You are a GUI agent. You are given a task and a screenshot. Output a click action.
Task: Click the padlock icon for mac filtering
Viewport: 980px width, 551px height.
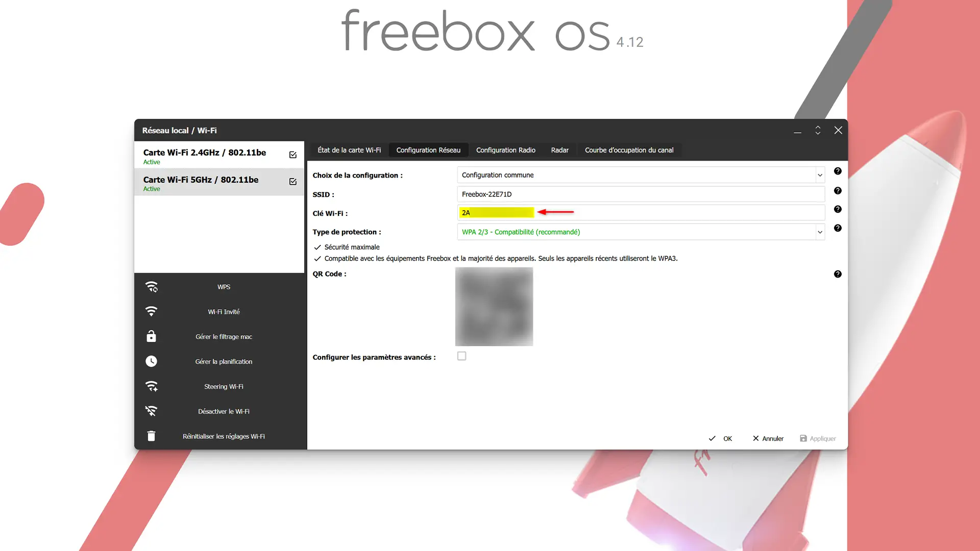[152, 336]
